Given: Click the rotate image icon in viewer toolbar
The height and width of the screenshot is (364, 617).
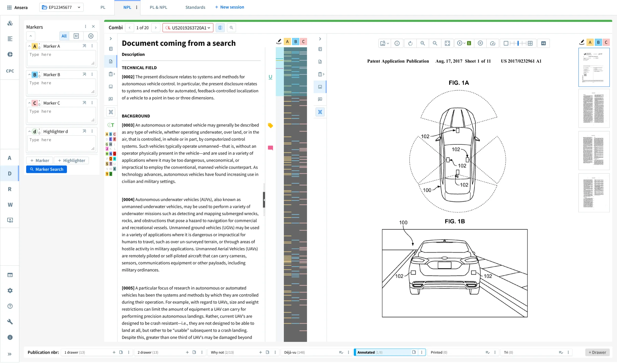Looking at the screenshot, I should click(x=410, y=43).
